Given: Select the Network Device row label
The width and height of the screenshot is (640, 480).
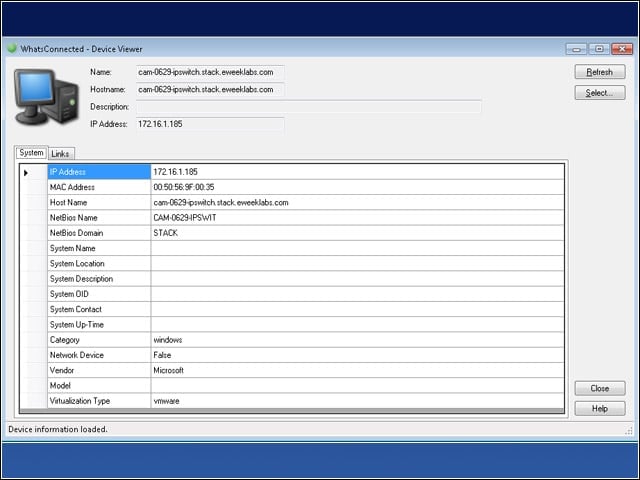Looking at the screenshot, I should click(x=99, y=355).
